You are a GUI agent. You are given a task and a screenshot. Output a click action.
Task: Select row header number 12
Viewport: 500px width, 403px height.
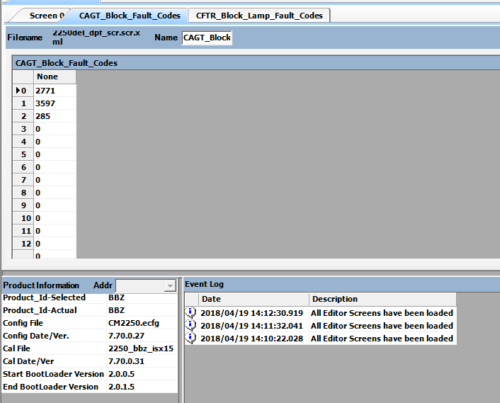pyautogui.click(x=23, y=244)
